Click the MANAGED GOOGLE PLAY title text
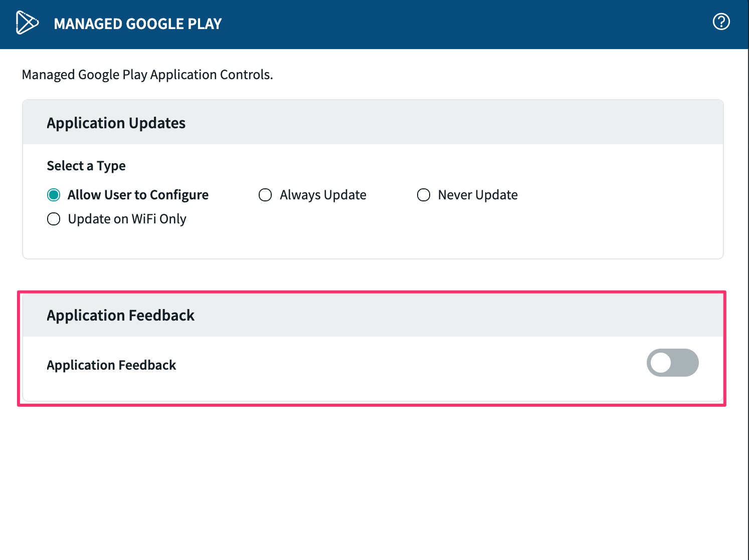This screenshot has height=560, width=749. point(137,24)
